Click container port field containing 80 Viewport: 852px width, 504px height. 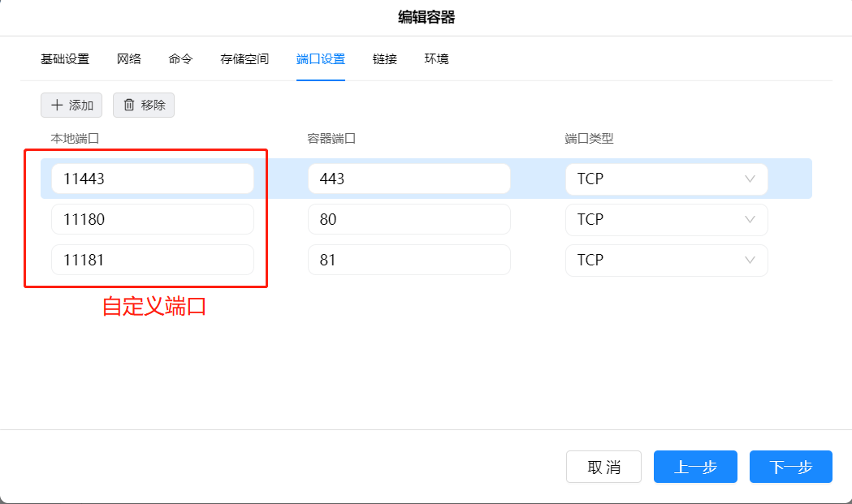tap(409, 219)
